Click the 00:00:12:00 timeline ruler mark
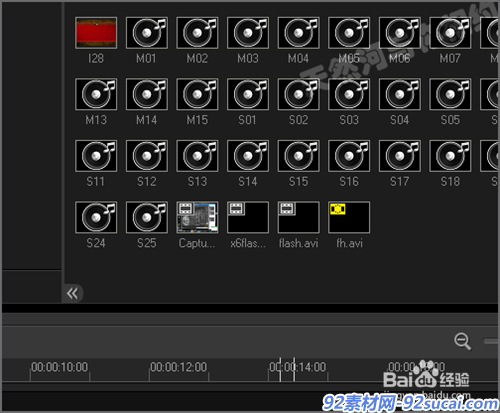 click(x=178, y=367)
